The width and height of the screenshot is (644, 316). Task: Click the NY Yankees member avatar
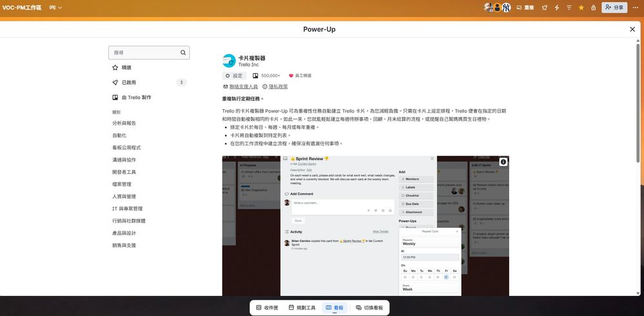[506, 7]
